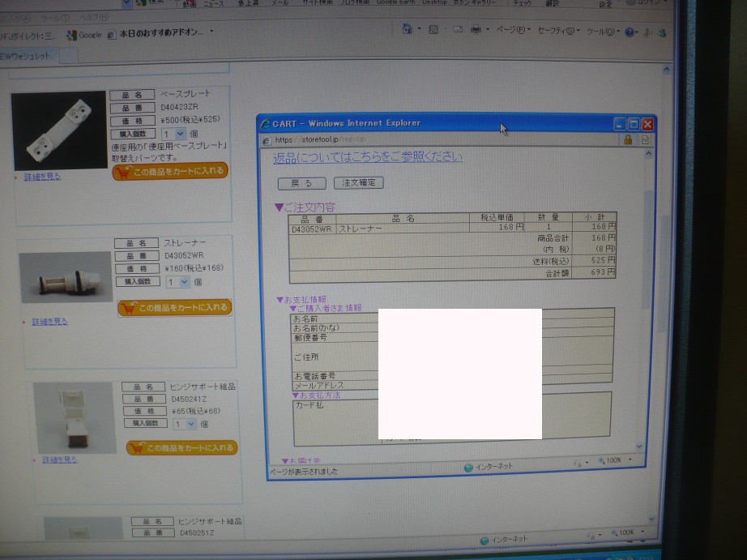Image resolution: width=747 pixels, height=560 pixels.
Task: Click the home icon in IE toolbar
Action: click(408, 30)
